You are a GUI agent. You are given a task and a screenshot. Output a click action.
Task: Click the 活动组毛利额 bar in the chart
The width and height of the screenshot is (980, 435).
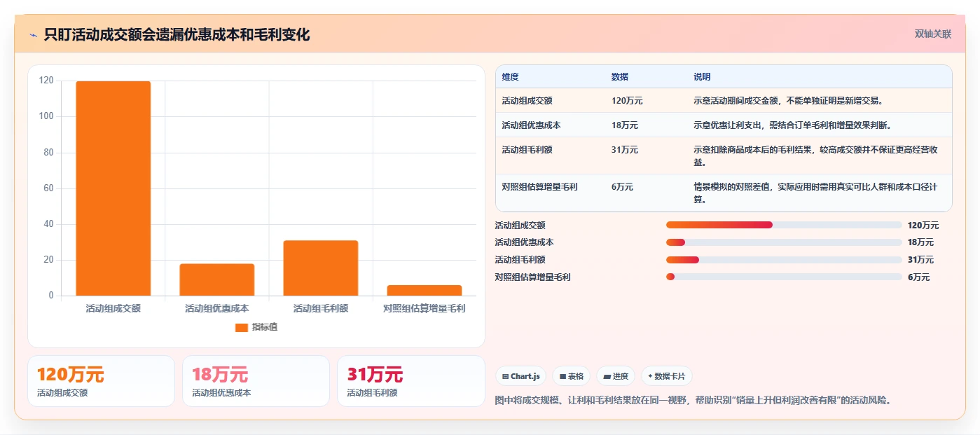[321, 268]
